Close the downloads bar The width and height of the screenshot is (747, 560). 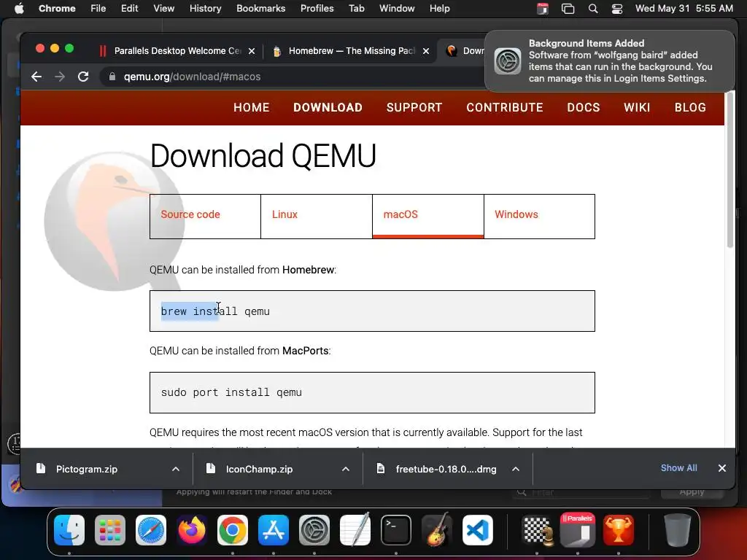tap(722, 468)
